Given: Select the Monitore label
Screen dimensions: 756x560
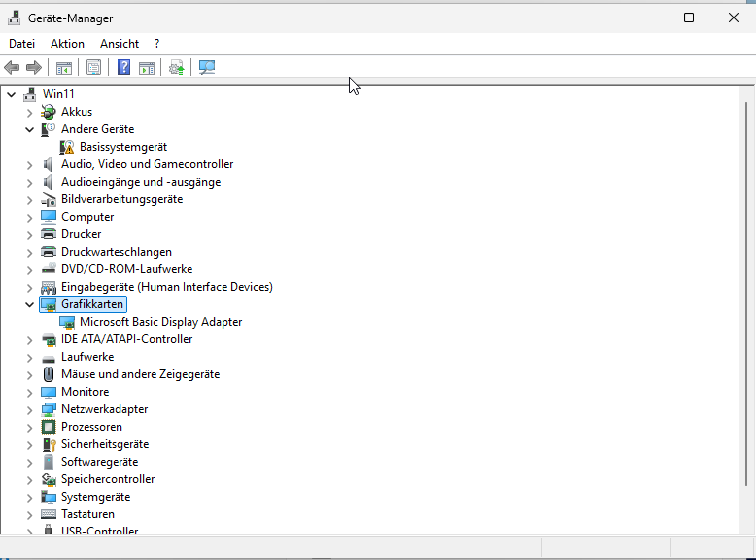Looking at the screenshot, I should (85, 392).
